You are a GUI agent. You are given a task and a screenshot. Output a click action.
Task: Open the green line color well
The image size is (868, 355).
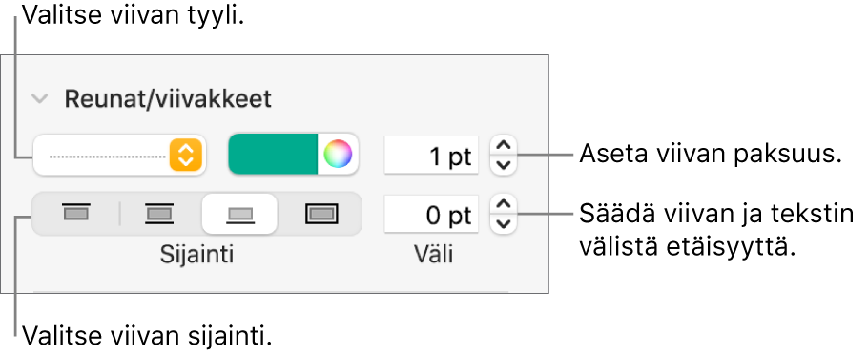click(273, 154)
